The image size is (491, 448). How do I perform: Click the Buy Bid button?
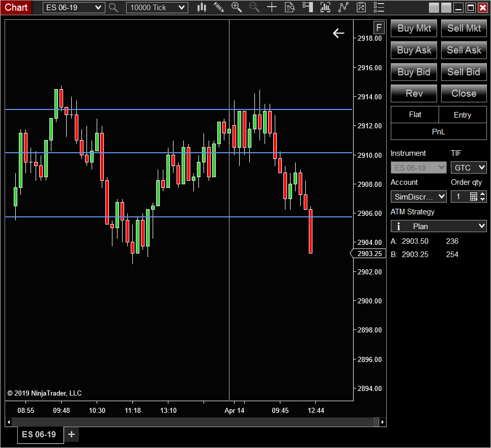pos(414,72)
